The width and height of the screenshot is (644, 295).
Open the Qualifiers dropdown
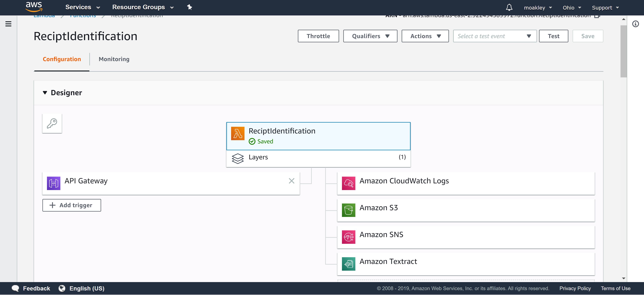(x=370, y=36)
